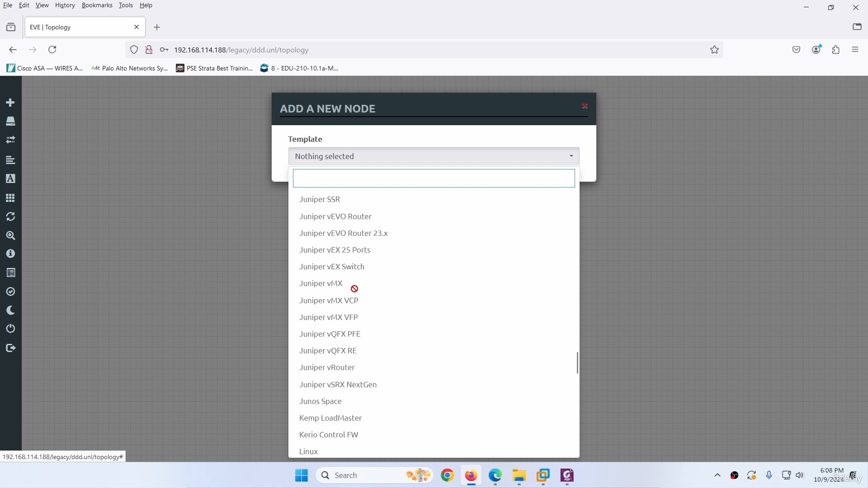The image size is (868, 488).
Task: Open the Lab details list sidebar icon
Action: point(10,273)
